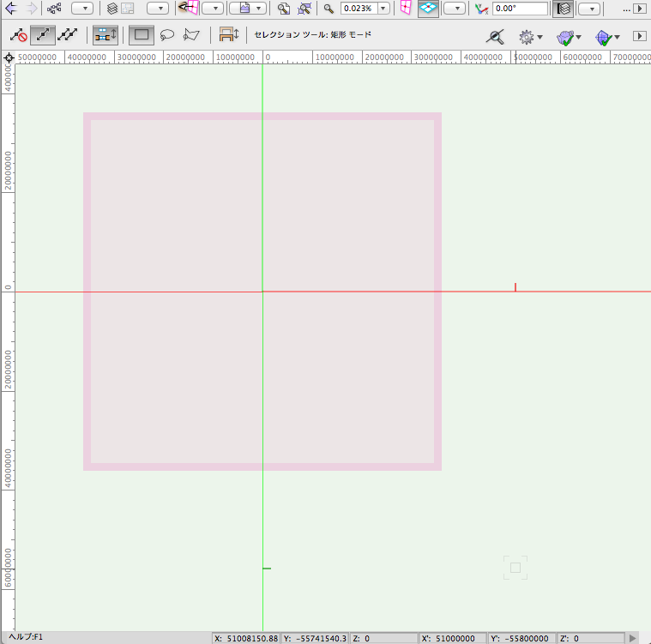The width and height of the screenshot is (651, 644).
Task: Click the Layers stack icon
Action: (112, 9)
